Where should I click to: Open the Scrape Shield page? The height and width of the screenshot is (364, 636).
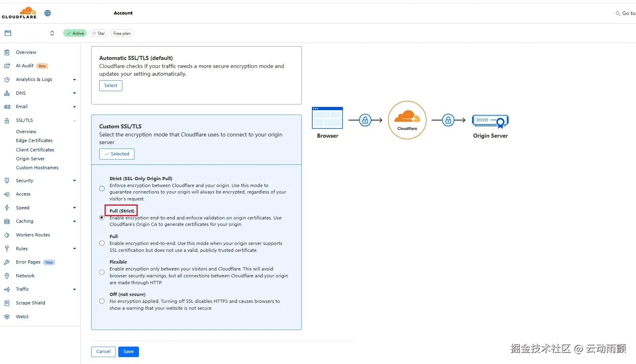point(30,303)
